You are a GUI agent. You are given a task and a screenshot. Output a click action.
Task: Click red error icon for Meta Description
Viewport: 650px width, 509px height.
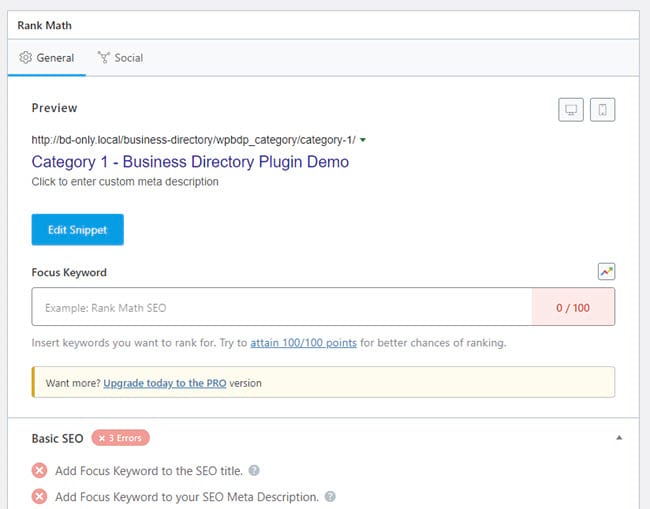tap(39, 496)
